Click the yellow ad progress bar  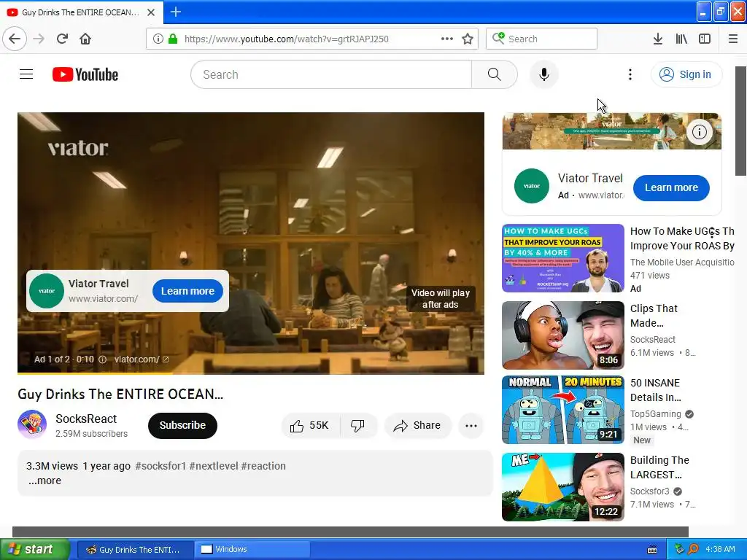tap(96, 373)
